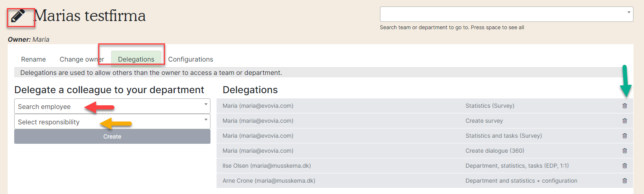Open the Search employee dropdown

[112, 107]
